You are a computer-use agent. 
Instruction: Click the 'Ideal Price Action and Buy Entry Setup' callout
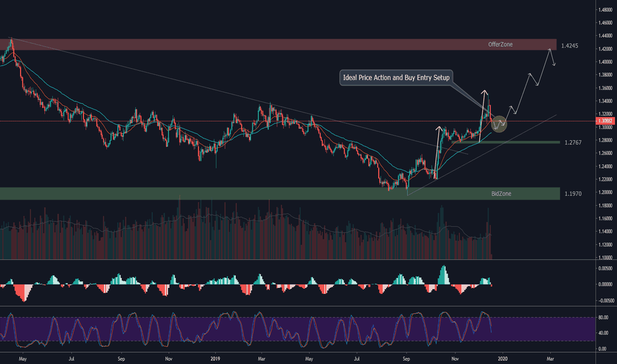396,77
